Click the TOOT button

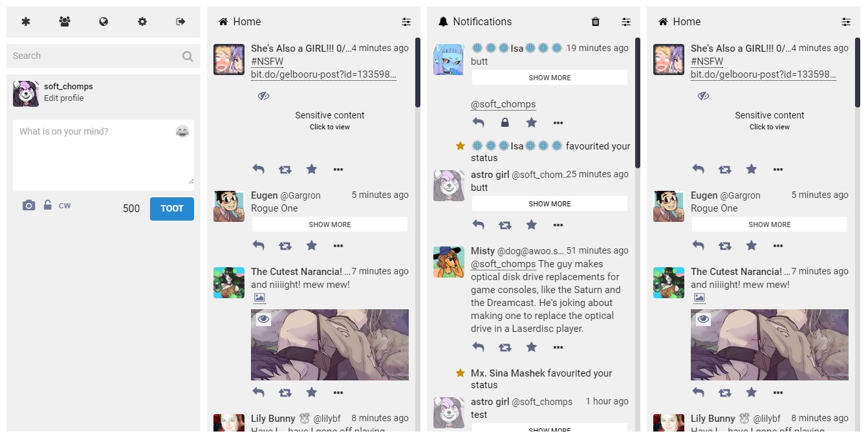click(172, 208)
